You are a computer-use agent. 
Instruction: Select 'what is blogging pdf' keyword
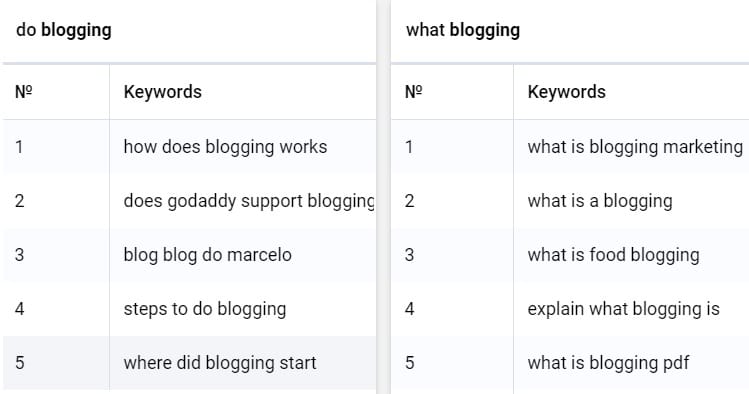pyautogui.click(x=608, y=362)
